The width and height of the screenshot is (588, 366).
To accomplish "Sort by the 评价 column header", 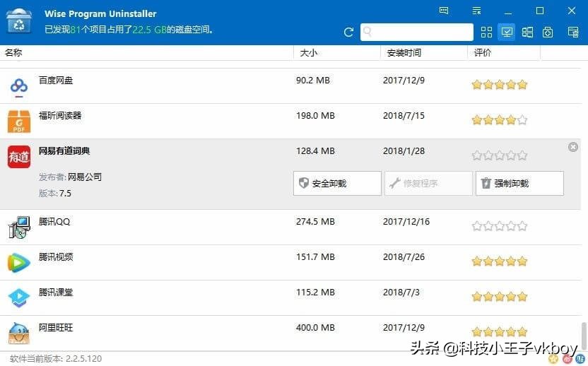I will click(482, 53).
